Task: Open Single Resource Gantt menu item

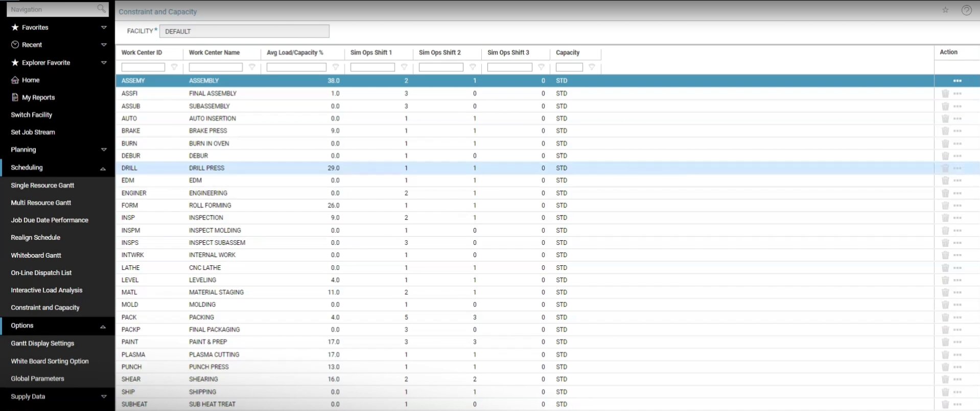Action: point(42,186)
